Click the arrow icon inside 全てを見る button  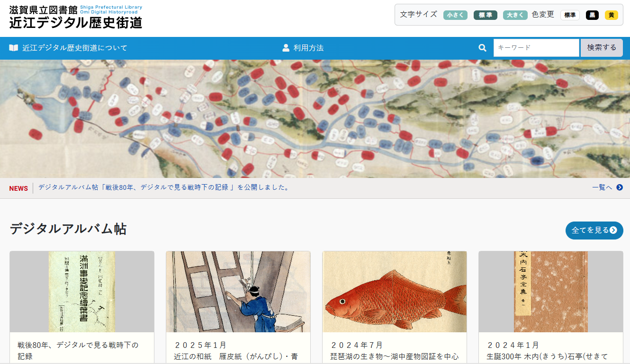tap(613, 230)
